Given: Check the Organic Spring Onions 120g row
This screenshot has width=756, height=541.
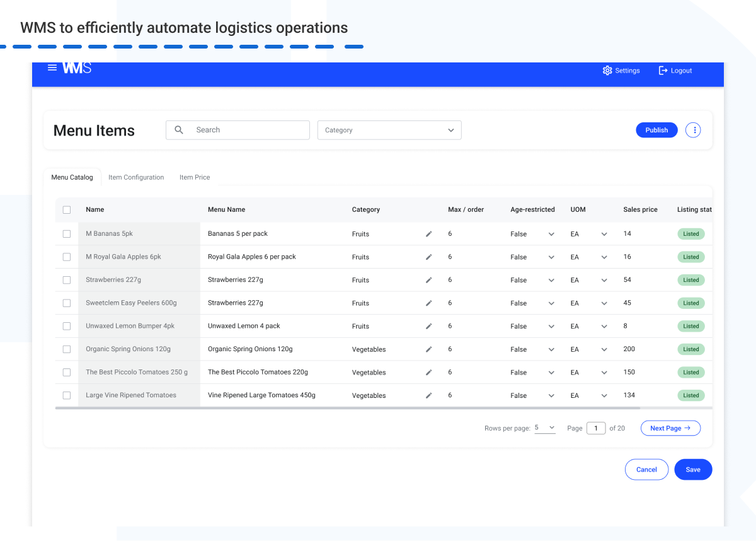Looking at the screenshot, I should pos(66,349).
